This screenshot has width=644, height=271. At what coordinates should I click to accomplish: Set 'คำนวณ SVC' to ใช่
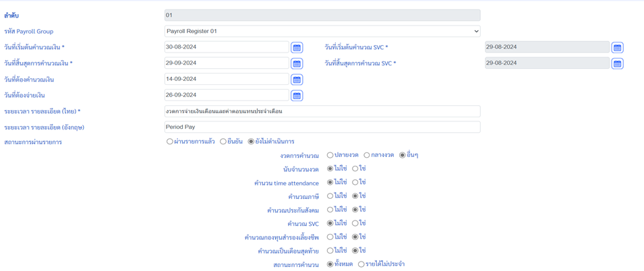coord(355,223)
